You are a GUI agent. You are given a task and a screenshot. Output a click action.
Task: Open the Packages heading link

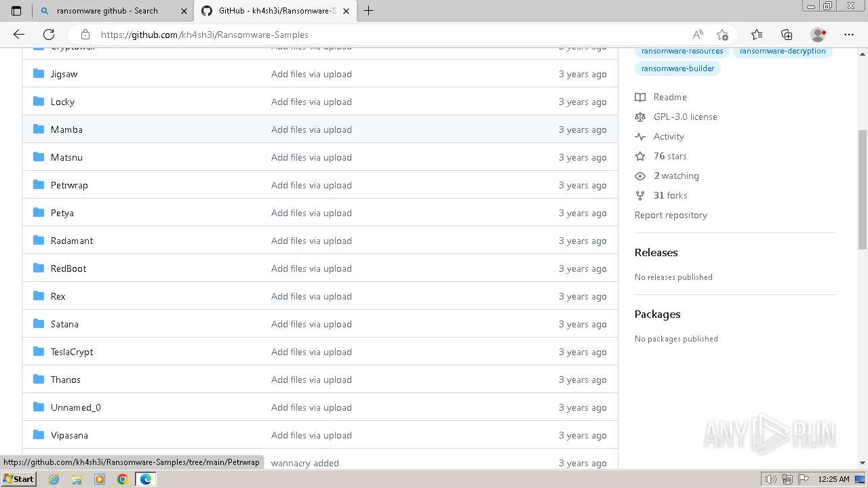click(x=657, y=314)
